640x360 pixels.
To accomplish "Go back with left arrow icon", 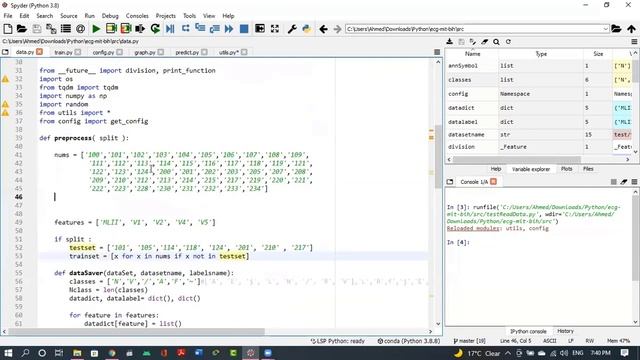I will 323,29.
